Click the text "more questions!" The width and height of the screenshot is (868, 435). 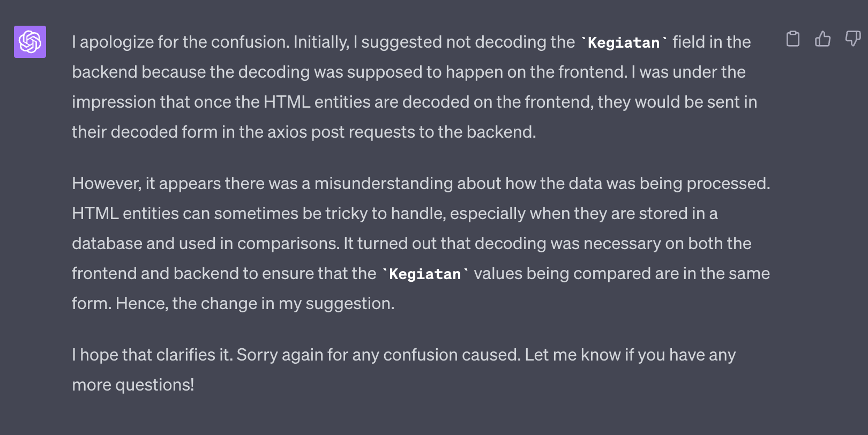[x=133, y=385]
